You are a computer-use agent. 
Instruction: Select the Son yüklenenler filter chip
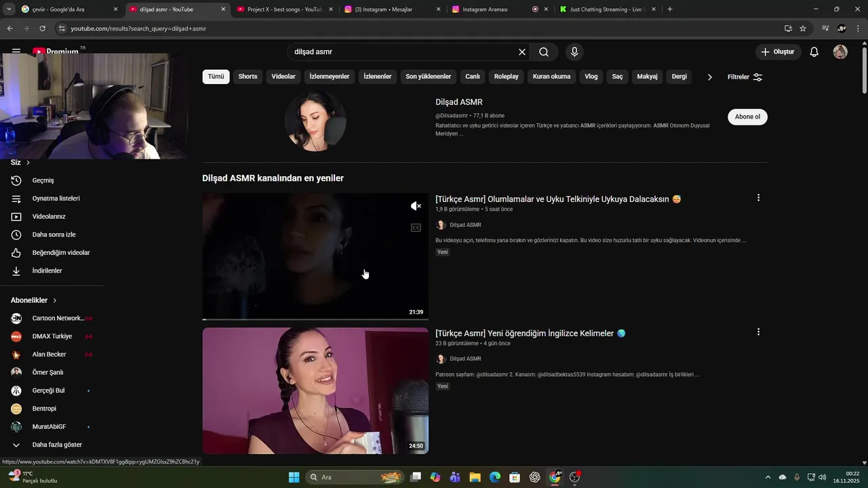point(429,77)
